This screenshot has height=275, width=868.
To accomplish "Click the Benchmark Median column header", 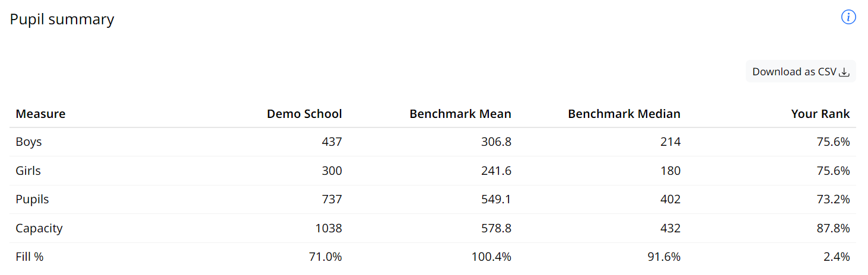I will point(624,114).
